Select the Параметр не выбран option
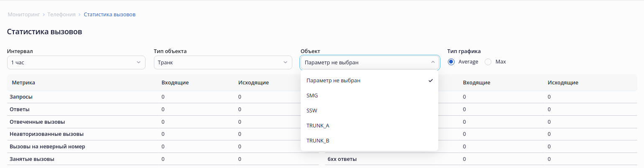Viewport: 644px width, 168px height. [333, 81]
